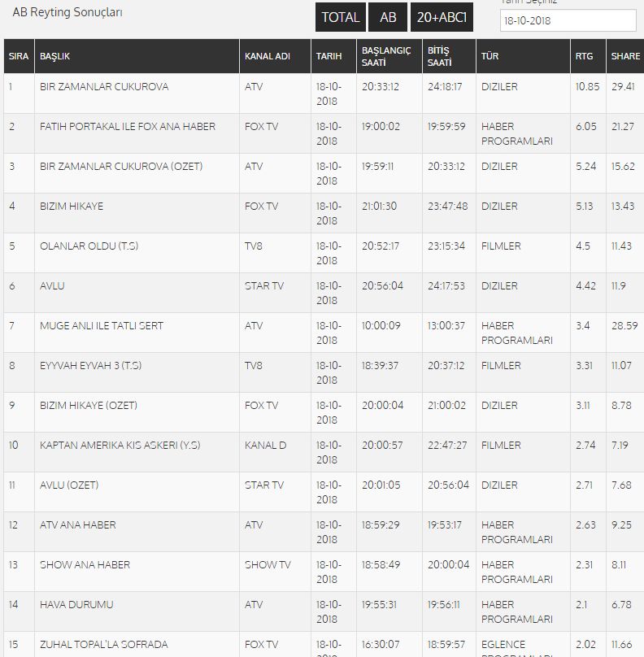Click RTG value 4.42

coord(585,285)
